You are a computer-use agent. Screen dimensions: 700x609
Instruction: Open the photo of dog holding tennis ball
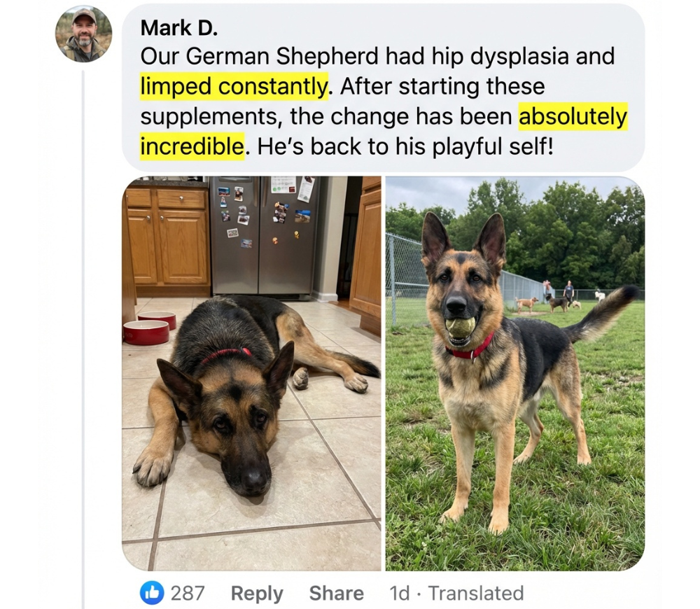pyautogui.click(x=515, y=373)
